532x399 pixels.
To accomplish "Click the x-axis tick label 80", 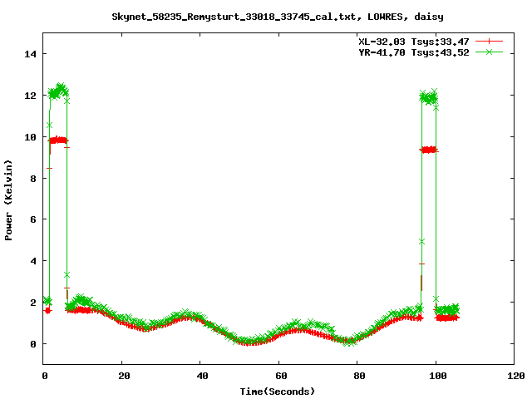I will [360, 376].
